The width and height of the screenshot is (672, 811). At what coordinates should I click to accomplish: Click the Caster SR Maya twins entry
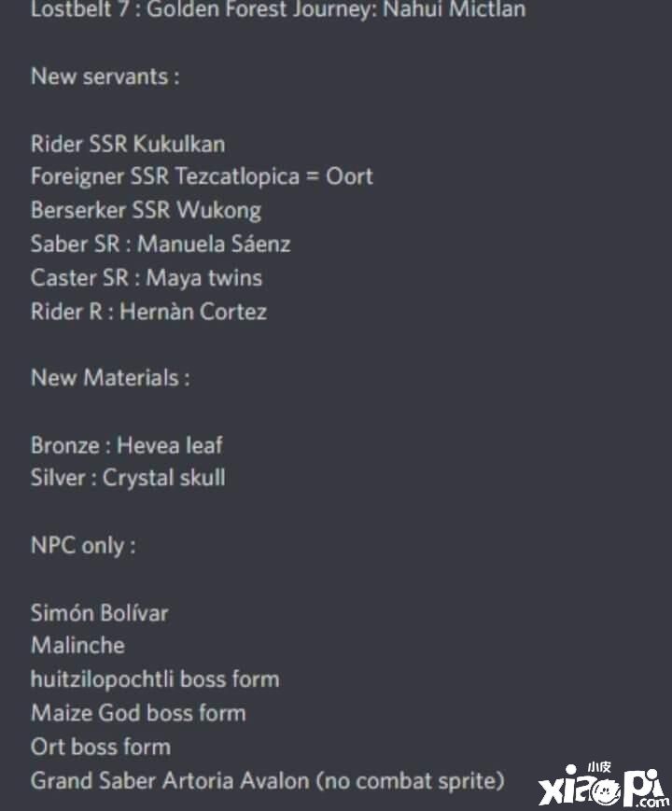coord(147,278)
